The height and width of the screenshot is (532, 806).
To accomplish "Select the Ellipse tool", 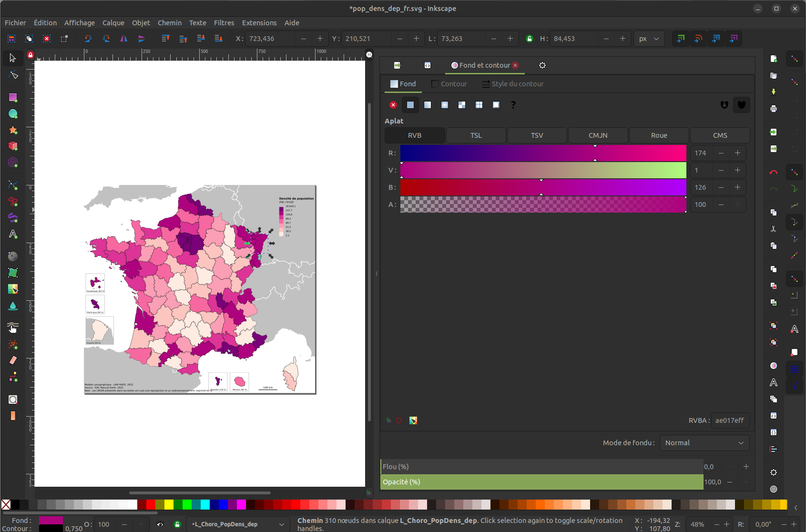I will [12, 113].
